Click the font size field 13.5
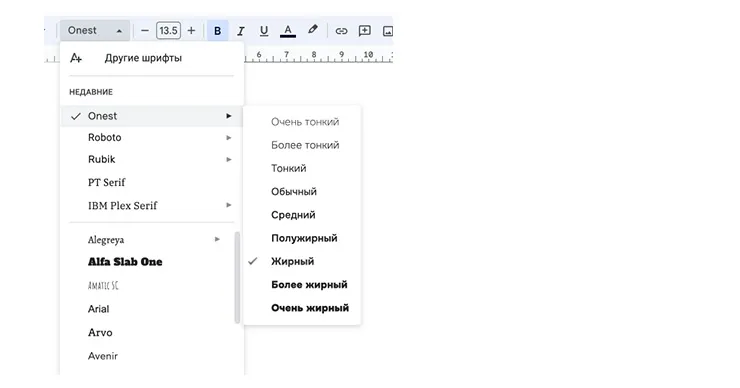Image resolution: width=740 pixels, height=388 pixels. pos(168,31)
